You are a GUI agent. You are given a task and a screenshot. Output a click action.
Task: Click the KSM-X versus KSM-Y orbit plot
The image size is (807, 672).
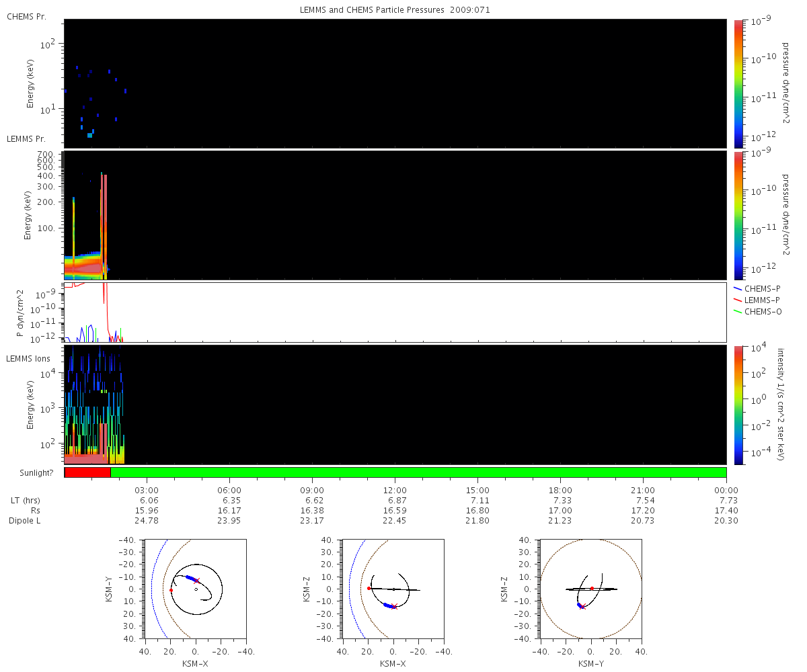pos(195,589)
